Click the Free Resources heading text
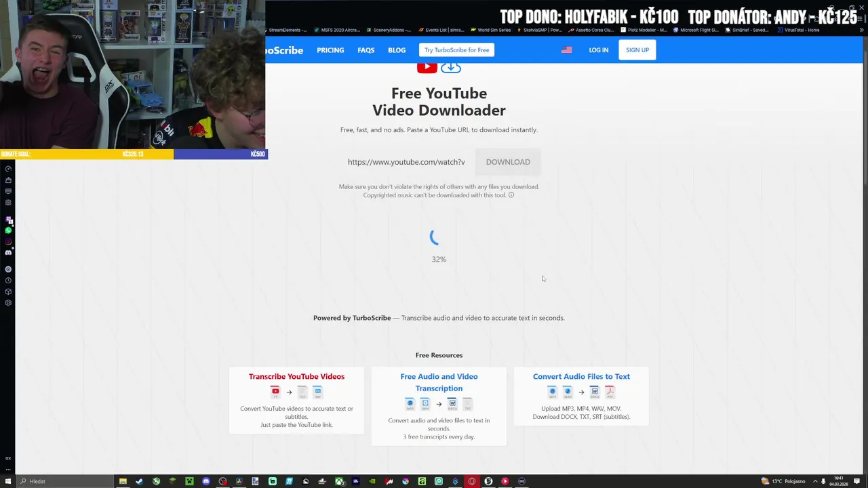Screen dimensions: 868x488 point(439,355)
